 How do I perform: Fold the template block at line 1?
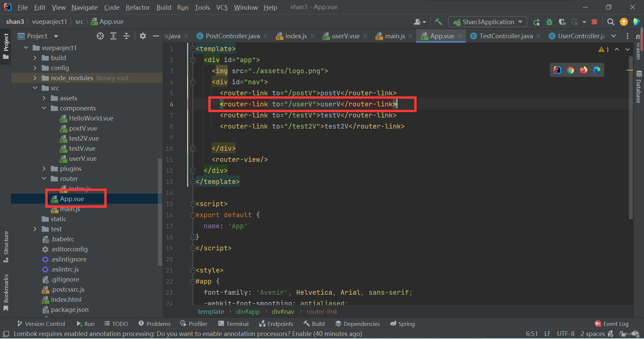tap(193, 49)
